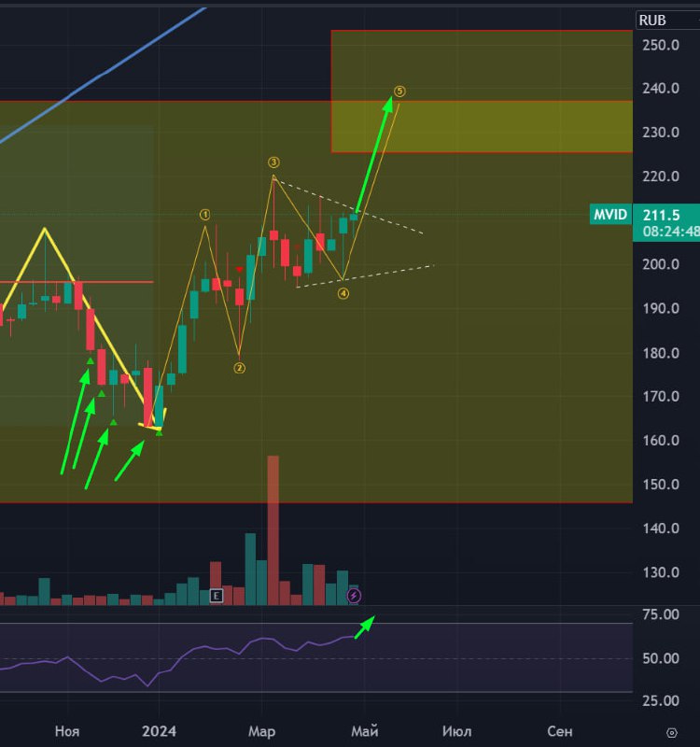Click the purple lightning event icon
This screenshot has width=700, height=747.
click(354, 596)
